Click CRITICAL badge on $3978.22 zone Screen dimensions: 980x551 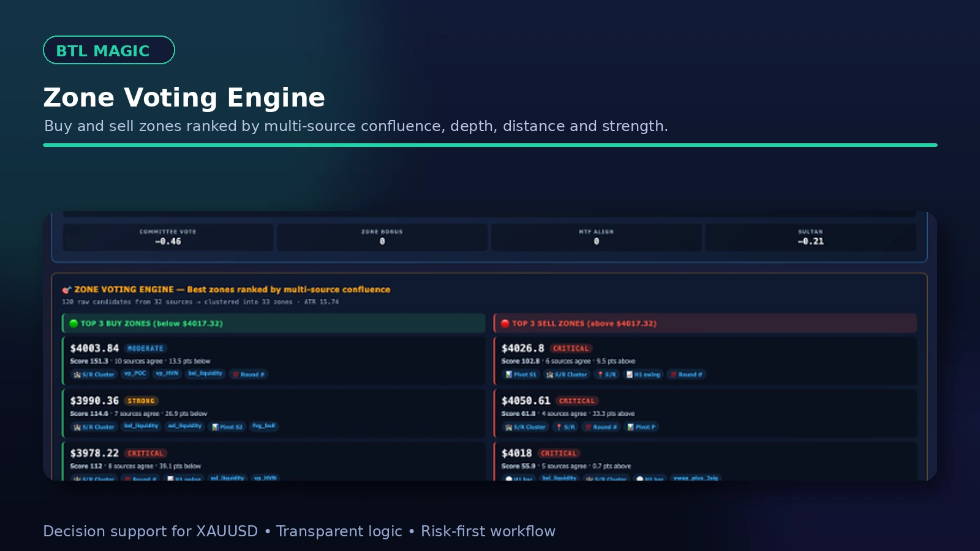pyautogui.click(x=146, y=454)
